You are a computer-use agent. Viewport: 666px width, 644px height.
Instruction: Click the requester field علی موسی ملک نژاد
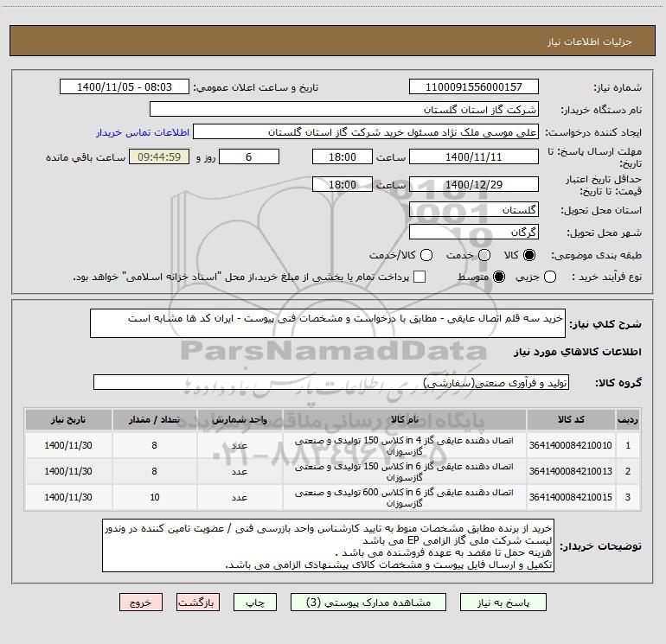click(366, 132)
